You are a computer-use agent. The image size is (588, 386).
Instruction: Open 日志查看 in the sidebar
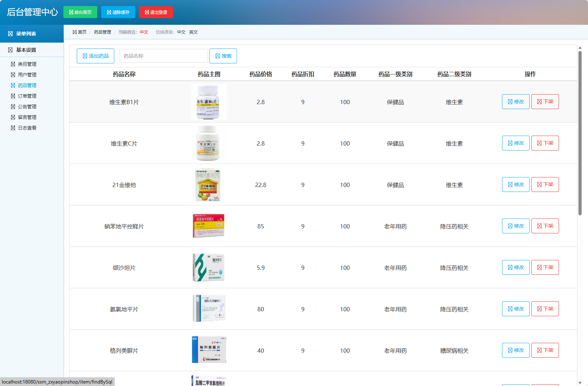point(26,128)
